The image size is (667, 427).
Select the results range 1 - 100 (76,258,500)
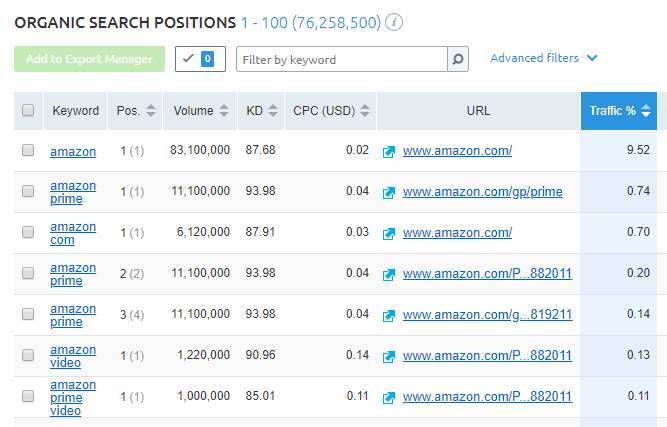click(311, 23)
